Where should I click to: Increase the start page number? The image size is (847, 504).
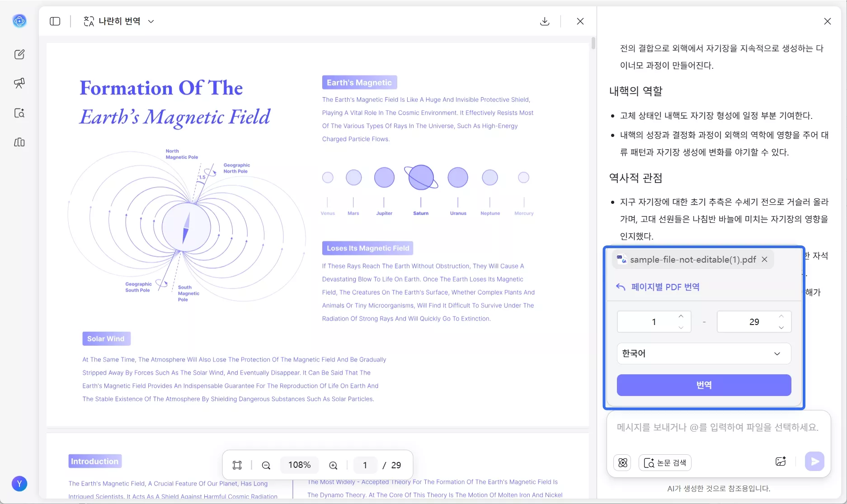[681, 316]
